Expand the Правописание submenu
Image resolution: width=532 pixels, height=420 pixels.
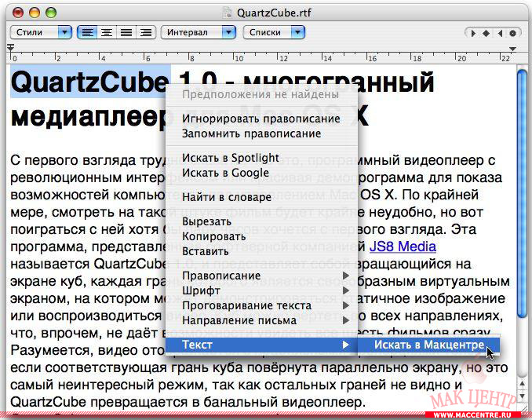tap(261, 276)
